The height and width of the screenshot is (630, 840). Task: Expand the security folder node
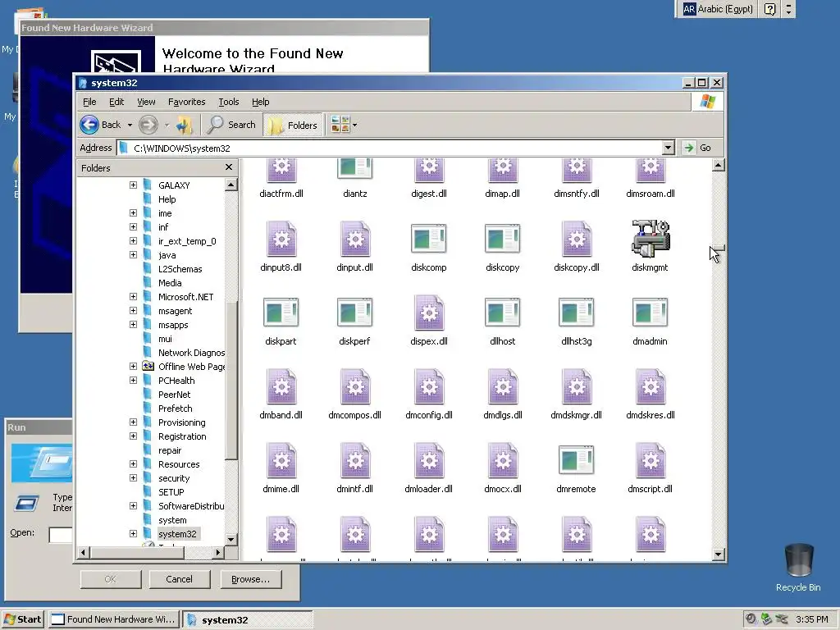coord(133,478)
